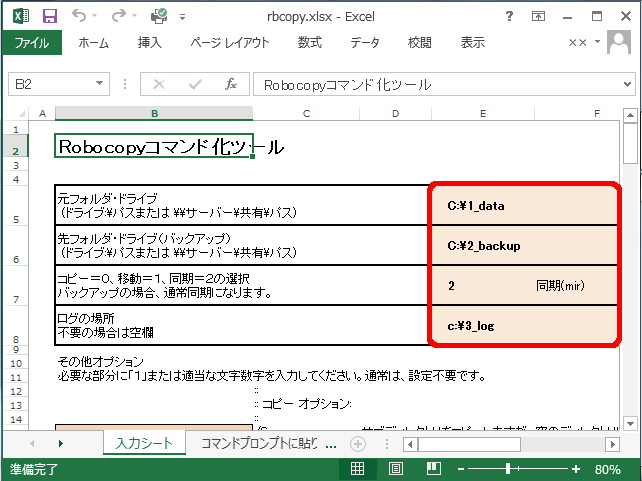Expand the formula bar chevron
The image size is (642, 481).
click(627, 84)
